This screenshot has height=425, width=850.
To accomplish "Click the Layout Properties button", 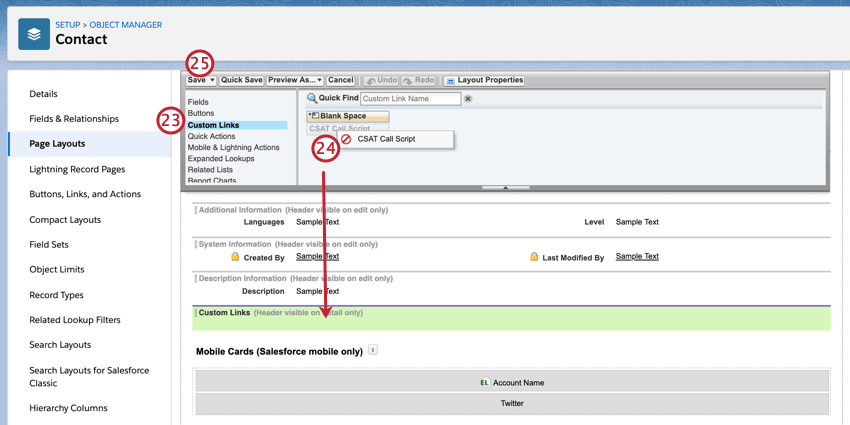I will click(x=484, y=80).
